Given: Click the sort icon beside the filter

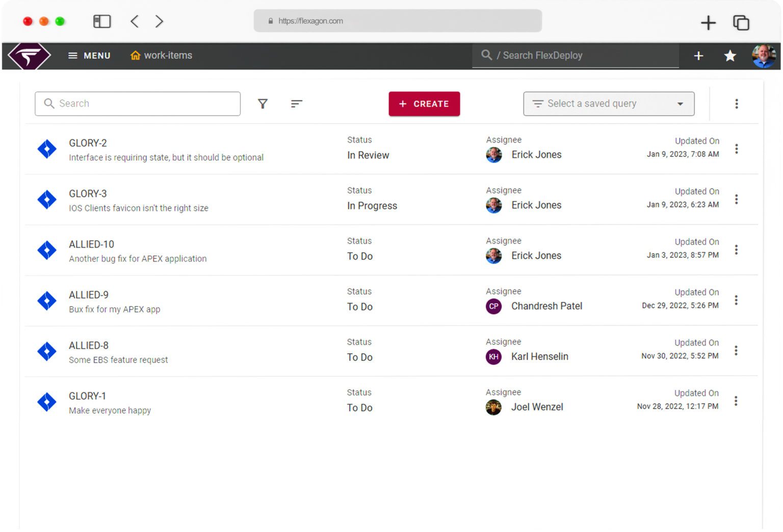Looking at the screenshot, I should tap(296, 103).
